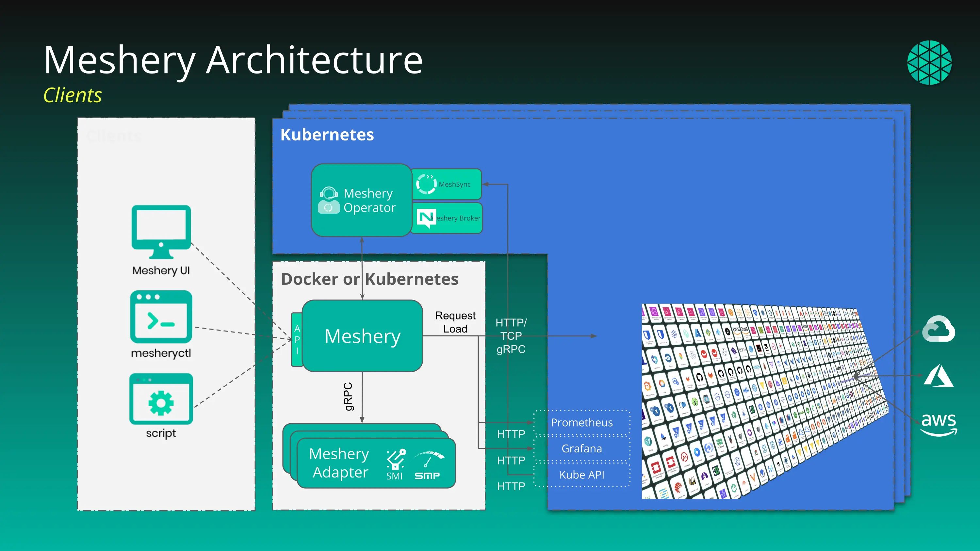This screenshot has width=980, height=551.
Task: Select the Meshery Adapter box
Action: click(338, 463)
